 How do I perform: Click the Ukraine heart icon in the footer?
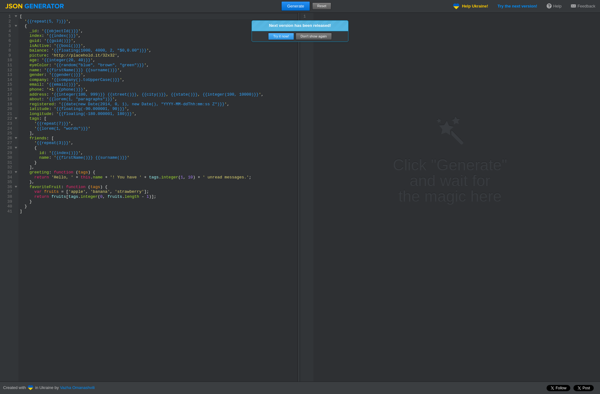pos(30,388)
